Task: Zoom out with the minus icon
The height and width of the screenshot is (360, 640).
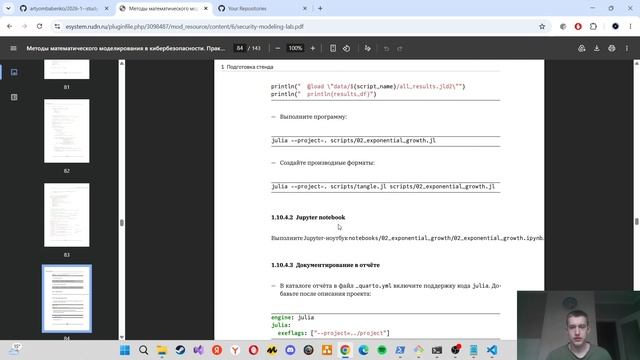Action: (x=278, y=48)
